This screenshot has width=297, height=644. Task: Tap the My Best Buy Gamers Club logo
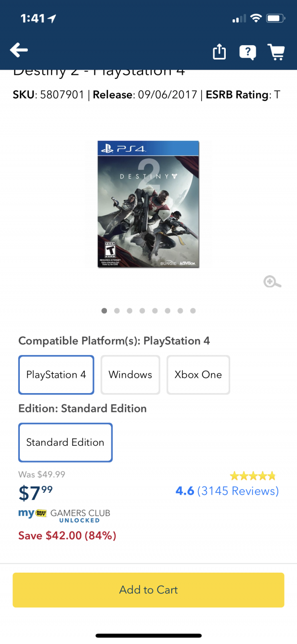[x=64, y=515]
